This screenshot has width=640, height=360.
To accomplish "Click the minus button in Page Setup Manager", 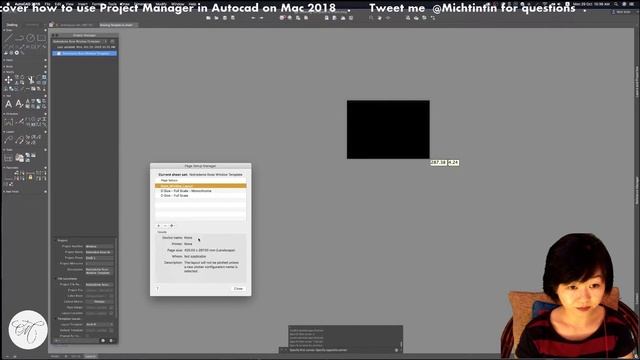I will (165, 226).
